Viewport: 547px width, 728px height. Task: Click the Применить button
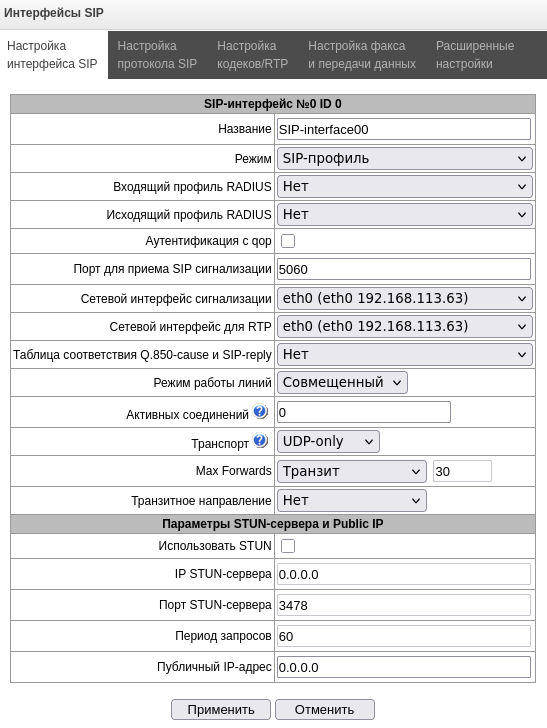[x=221, y=709]
